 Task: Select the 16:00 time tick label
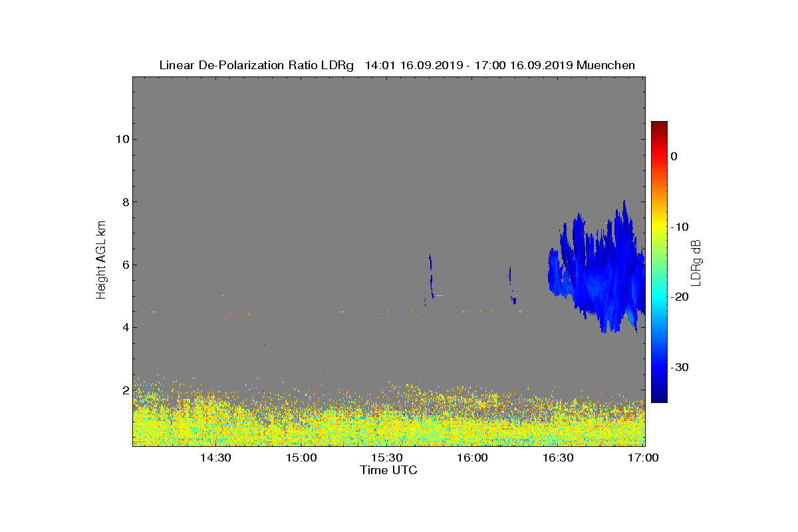pos(473,458)
